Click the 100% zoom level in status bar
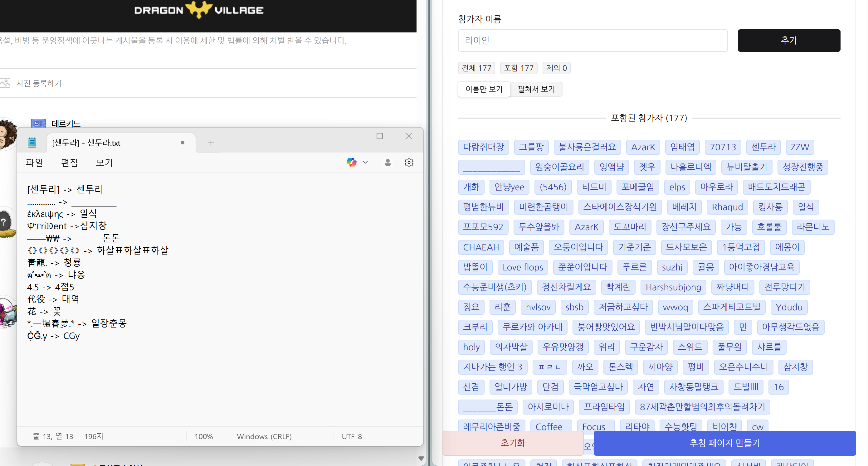868x466 pixels. 203,436
